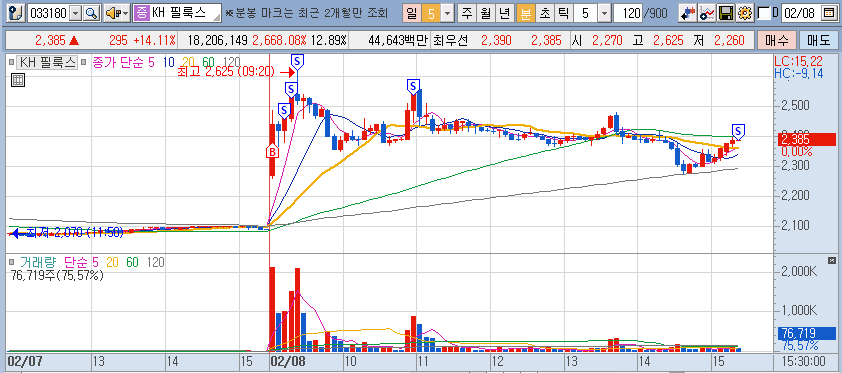Click the stock code field 033180

click(x=48, y=13)
